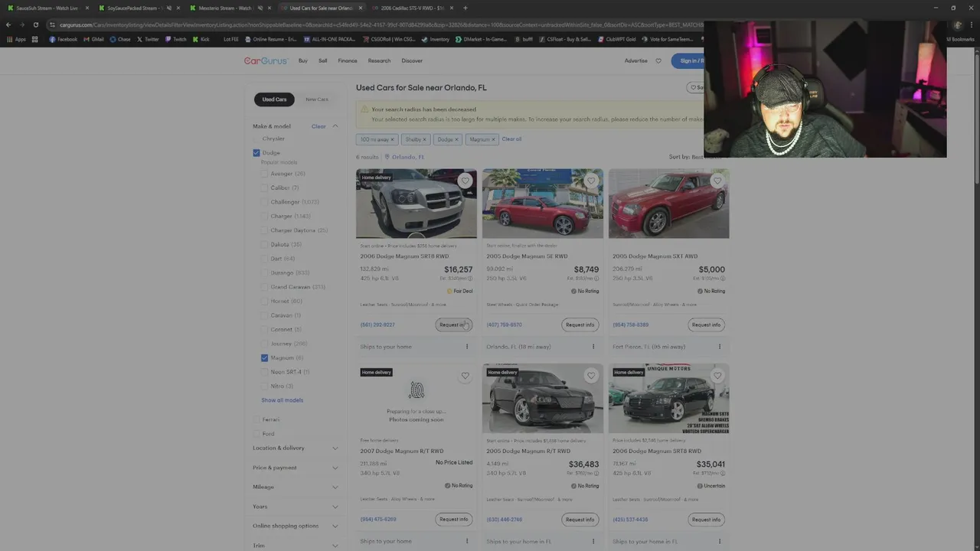Check the Challenger model checkbox
Screen dimensions: 980x551
pyautogui.click(x=265, y=202)
